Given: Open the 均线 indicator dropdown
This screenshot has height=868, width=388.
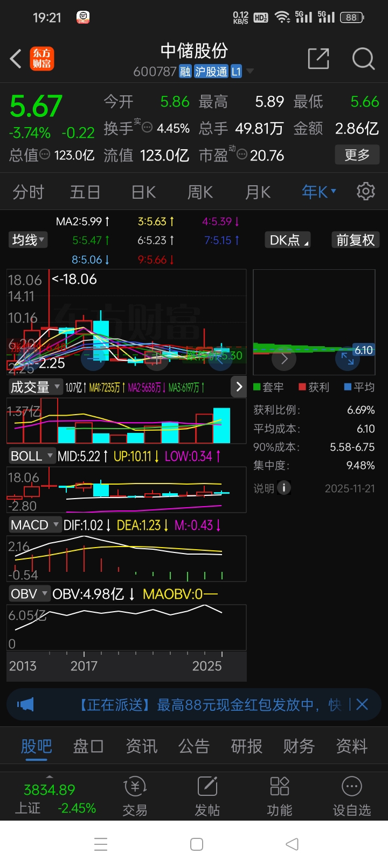Looking at the screenshot, I should 29,240.
